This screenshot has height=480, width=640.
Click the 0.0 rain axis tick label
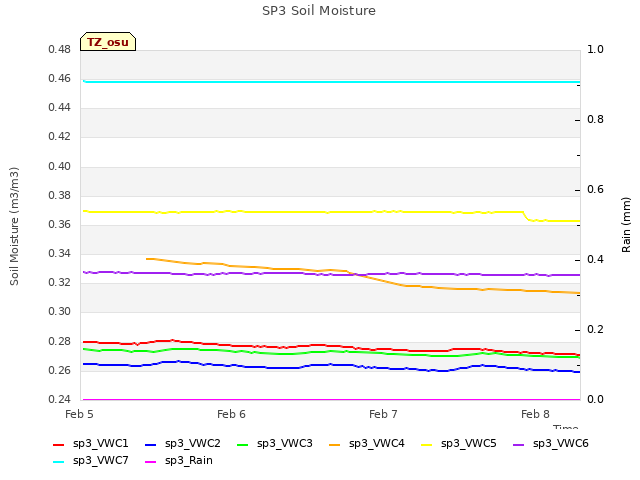pos(595,399)
